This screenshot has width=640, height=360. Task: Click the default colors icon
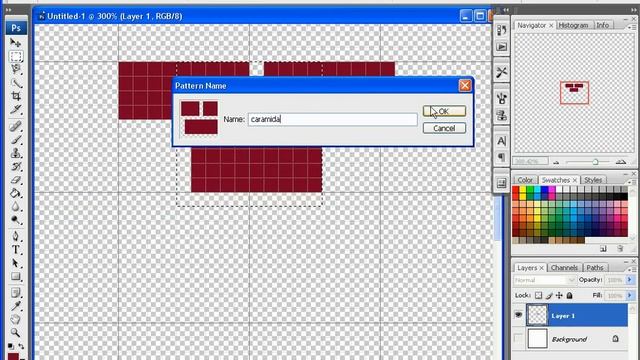(x=11, y=346)
